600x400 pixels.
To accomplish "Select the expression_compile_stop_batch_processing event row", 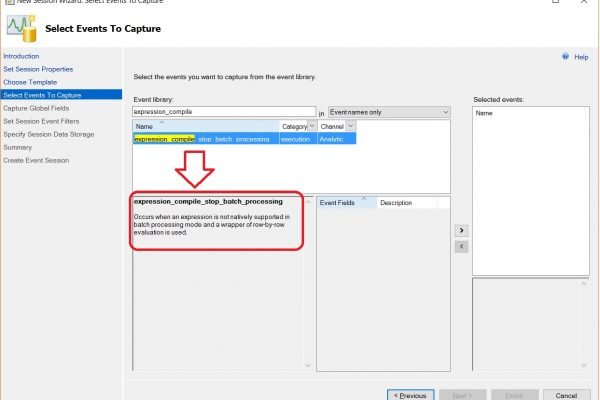I will (x=245, y=139).
